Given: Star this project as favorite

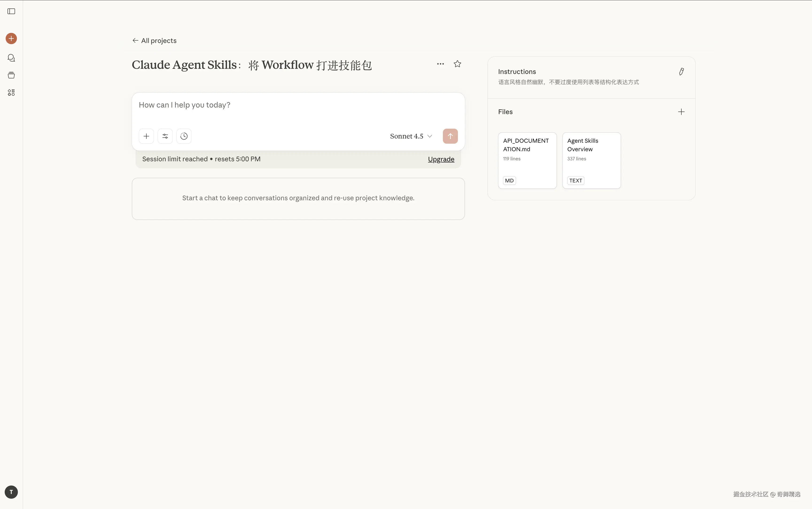Looking at the screenshot, I should (x=457, y=64).
